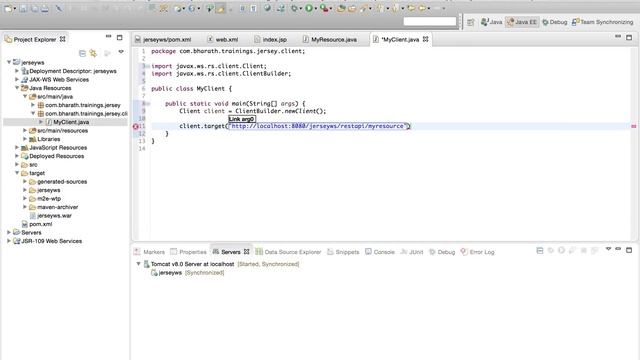Click the first icon in Servers view toolbar
The width and height of the screenshot is (640, 360).
point(540,250)
